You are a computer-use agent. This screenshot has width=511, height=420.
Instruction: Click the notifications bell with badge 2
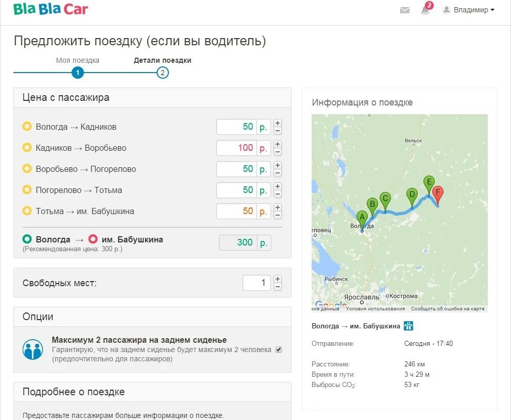coord(424,10)
